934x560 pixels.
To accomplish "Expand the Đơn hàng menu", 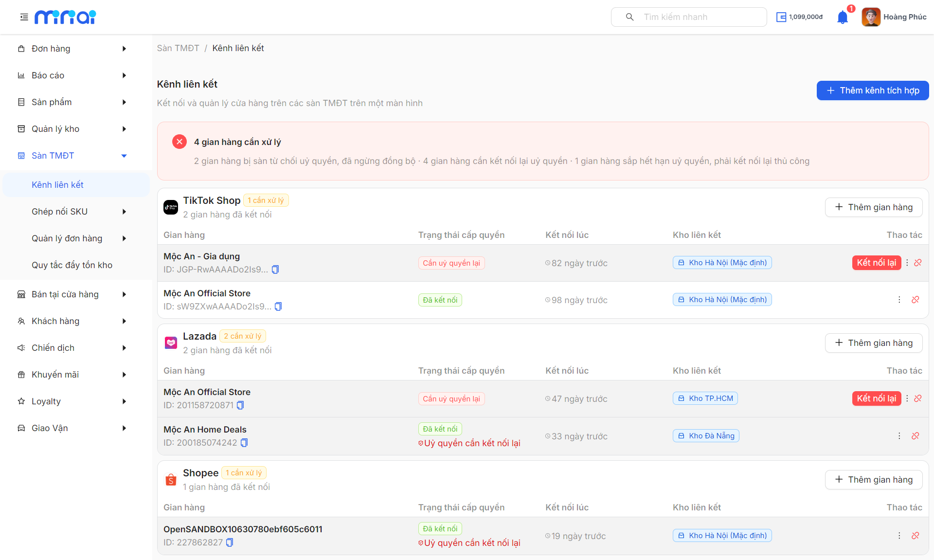I will [73, 49].
